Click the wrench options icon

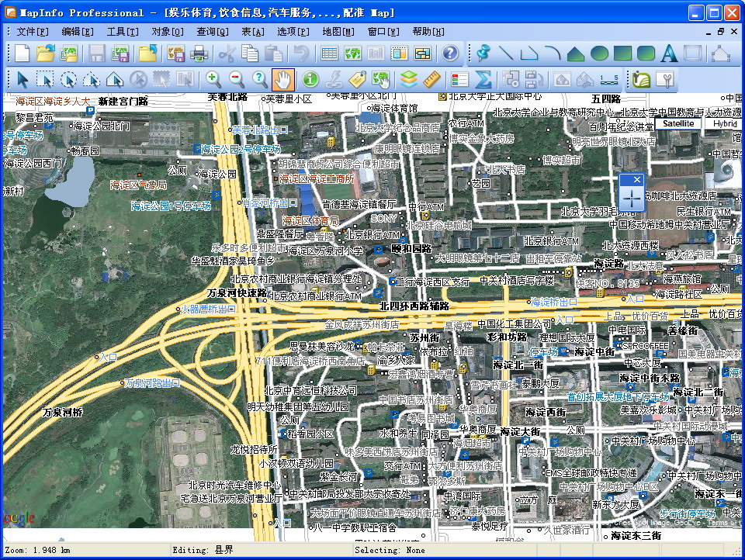coord(665,79)
